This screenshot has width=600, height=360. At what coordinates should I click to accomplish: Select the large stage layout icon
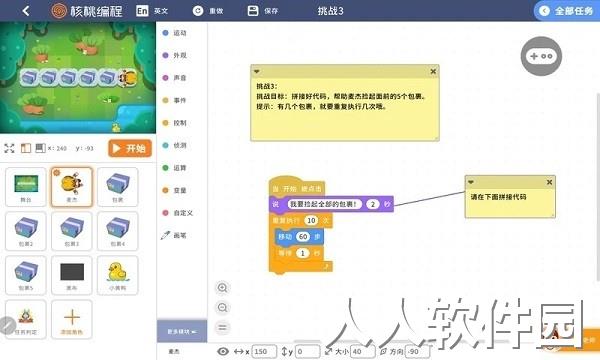pos(40,148)
